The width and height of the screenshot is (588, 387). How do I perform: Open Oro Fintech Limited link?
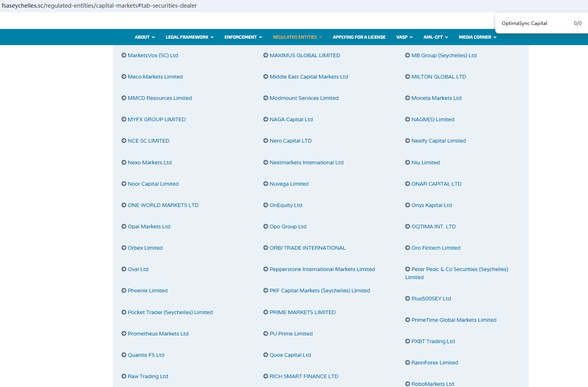[x=436, y=248]
